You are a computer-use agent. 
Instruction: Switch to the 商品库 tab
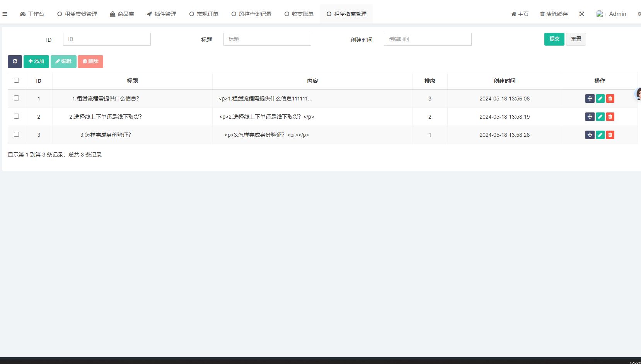point(122,14)
